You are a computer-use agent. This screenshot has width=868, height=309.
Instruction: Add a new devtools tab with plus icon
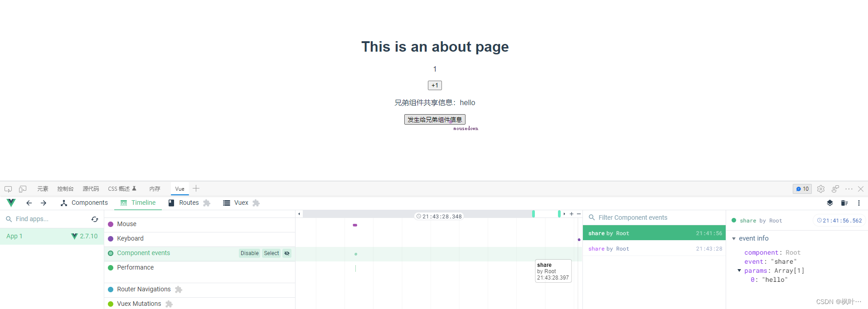(x=196, y=188)
